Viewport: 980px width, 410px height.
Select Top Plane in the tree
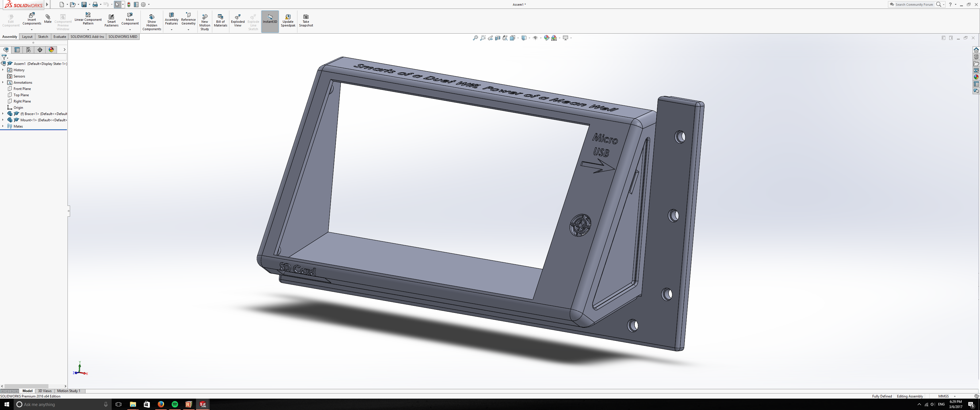(21, 95)
